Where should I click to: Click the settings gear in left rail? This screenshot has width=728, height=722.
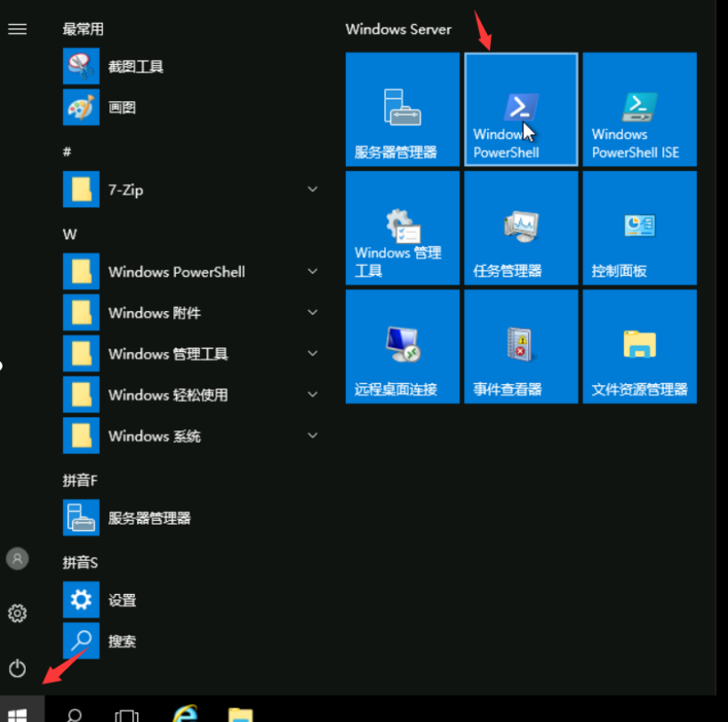[17, 614]
